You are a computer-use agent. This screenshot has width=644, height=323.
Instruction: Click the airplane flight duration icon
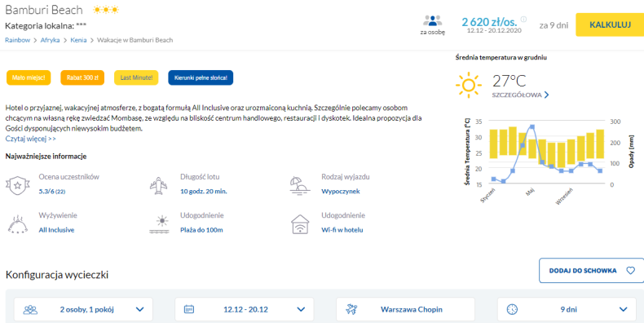point(158,185)
